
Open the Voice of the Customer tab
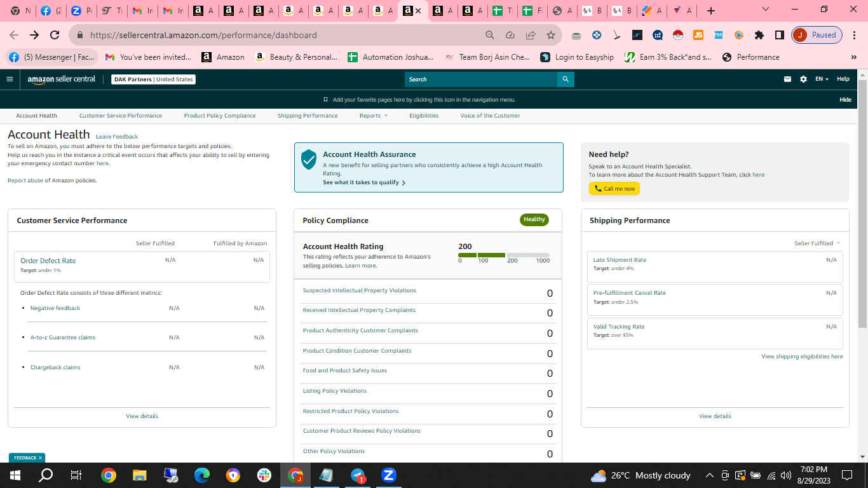490,116
